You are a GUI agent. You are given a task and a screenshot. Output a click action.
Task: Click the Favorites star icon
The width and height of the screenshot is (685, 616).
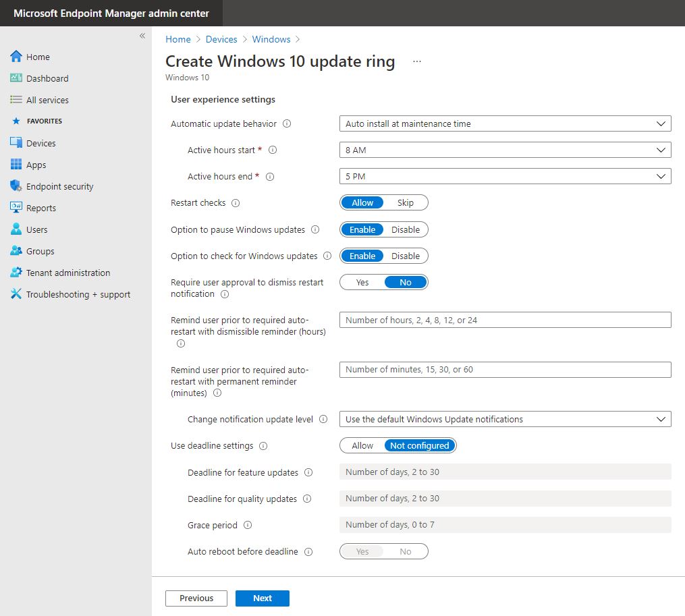pyautogui.click(x=16, y=121)
